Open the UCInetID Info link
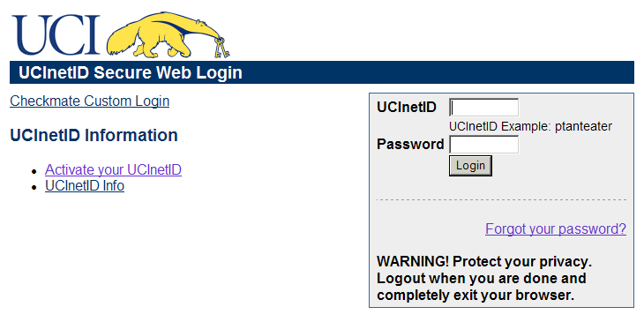The height and width of the screenshot is (322, 644). tap(85, 186)
